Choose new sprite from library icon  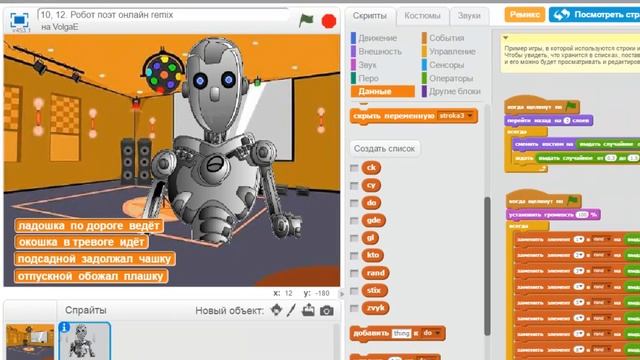276,311
